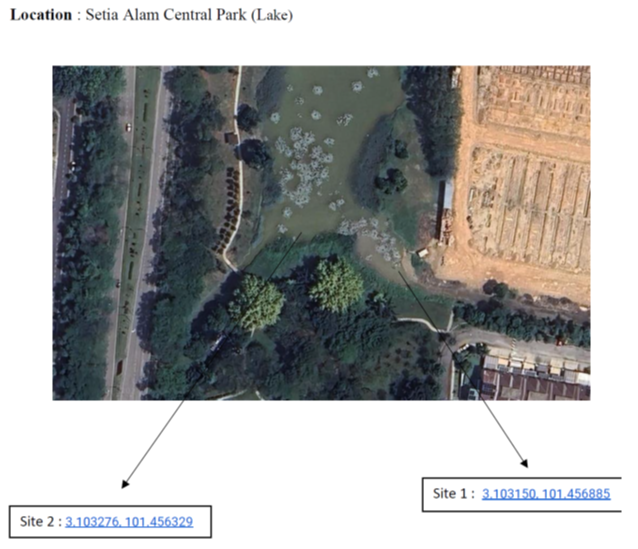The image size is (638, 549).
Task: Click the Site 2 arrow line start in the lake
Action: (x=300, y=233)
